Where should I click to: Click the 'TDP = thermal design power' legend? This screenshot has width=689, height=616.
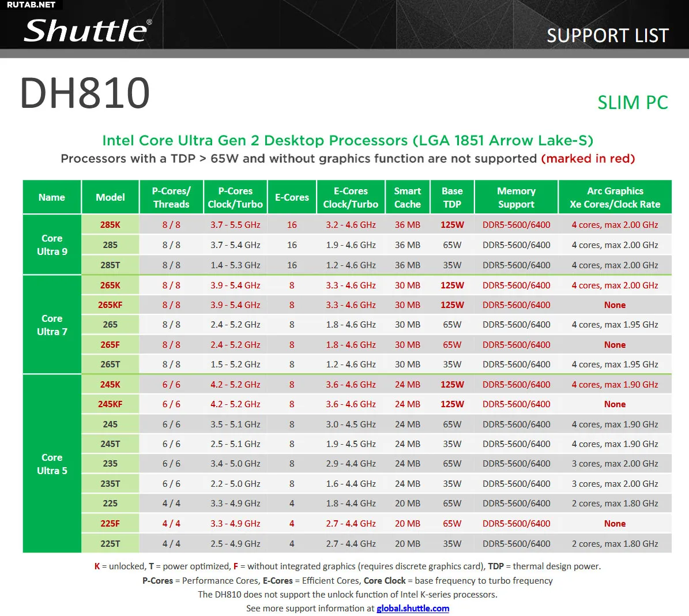[x=544, y=566]
